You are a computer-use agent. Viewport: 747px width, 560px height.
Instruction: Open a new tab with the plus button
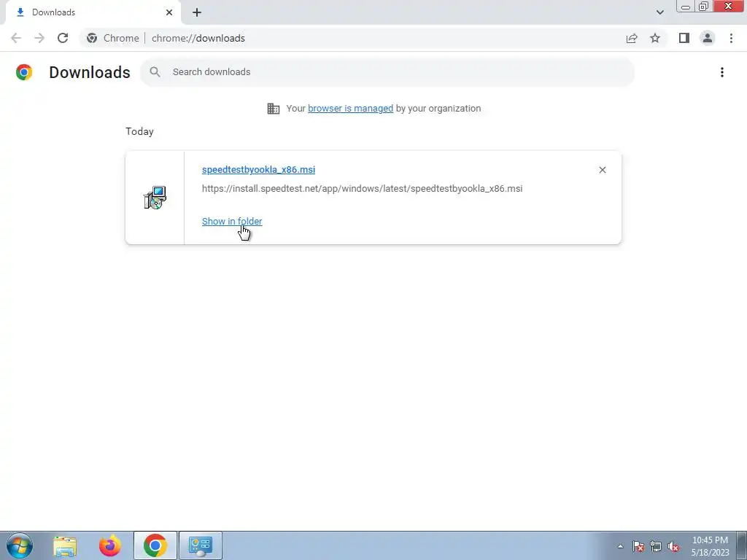197,12
